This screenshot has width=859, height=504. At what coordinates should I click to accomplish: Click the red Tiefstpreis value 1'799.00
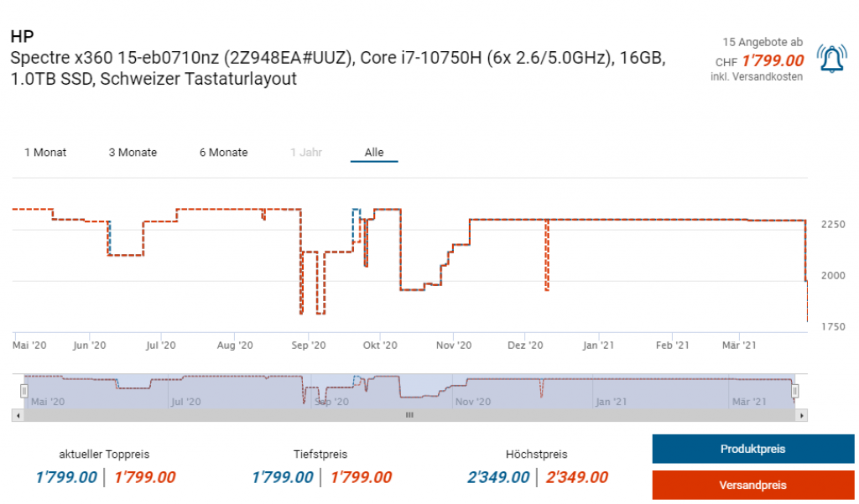(361, 477)
